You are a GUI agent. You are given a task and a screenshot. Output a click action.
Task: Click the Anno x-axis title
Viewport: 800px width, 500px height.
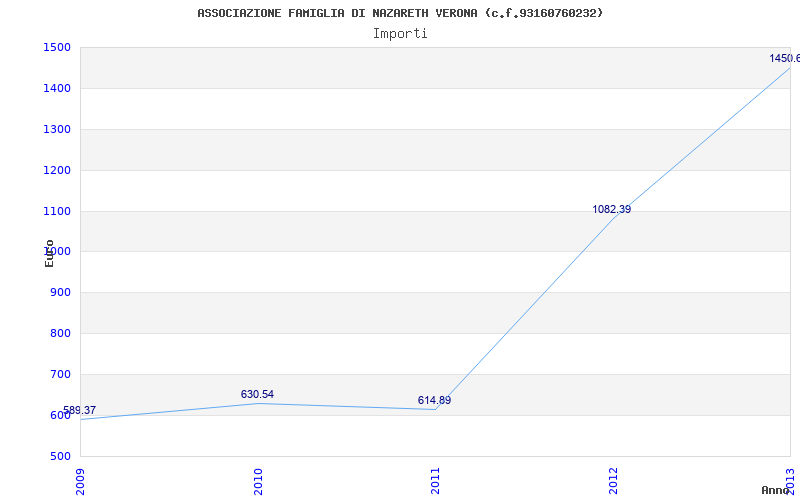(x=776, y=490)
